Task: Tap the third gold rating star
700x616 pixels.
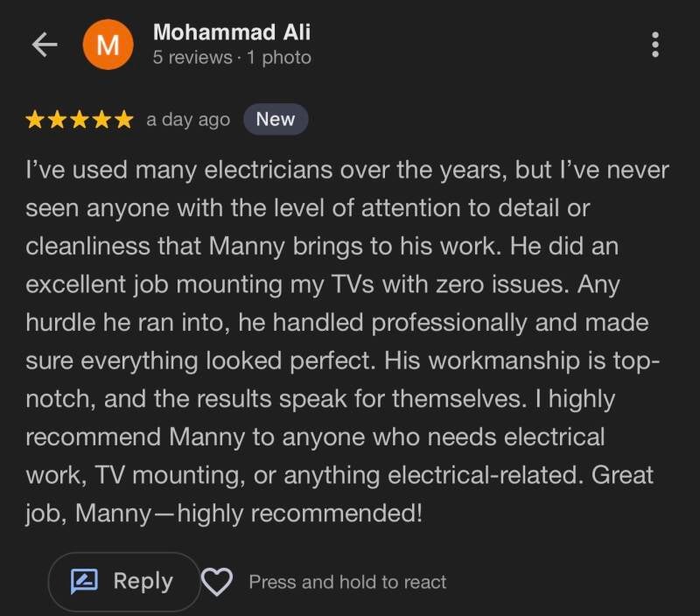Action: pos(80,120)
